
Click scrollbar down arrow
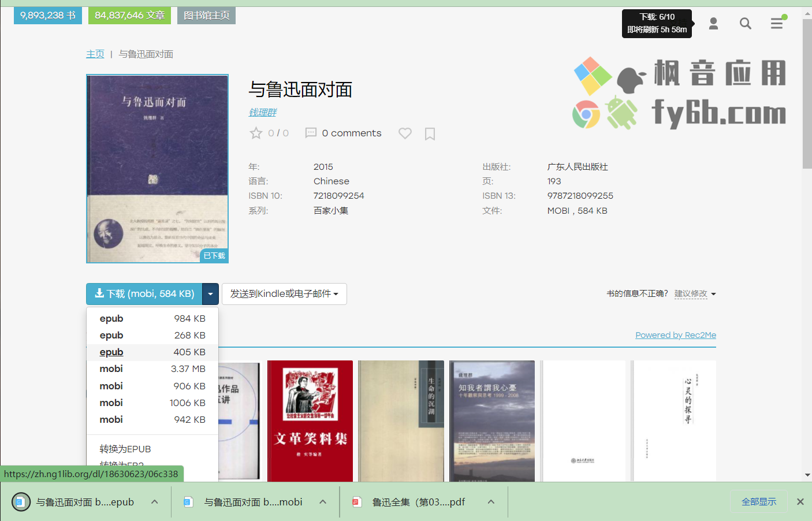[x=807, y=475]
